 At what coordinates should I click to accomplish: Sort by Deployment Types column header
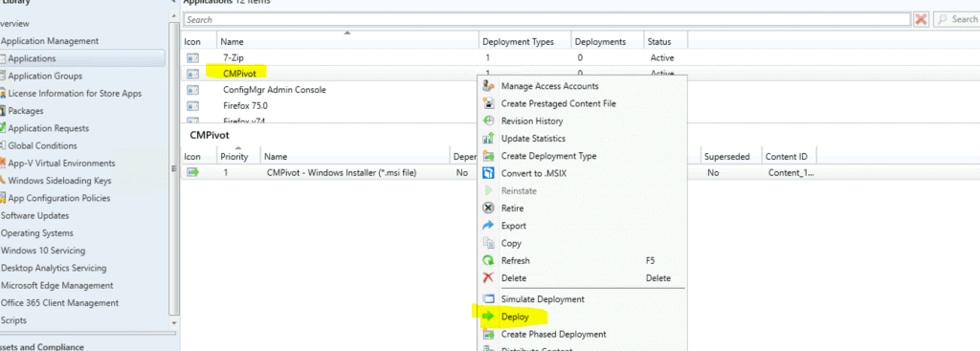click(524, 42)
